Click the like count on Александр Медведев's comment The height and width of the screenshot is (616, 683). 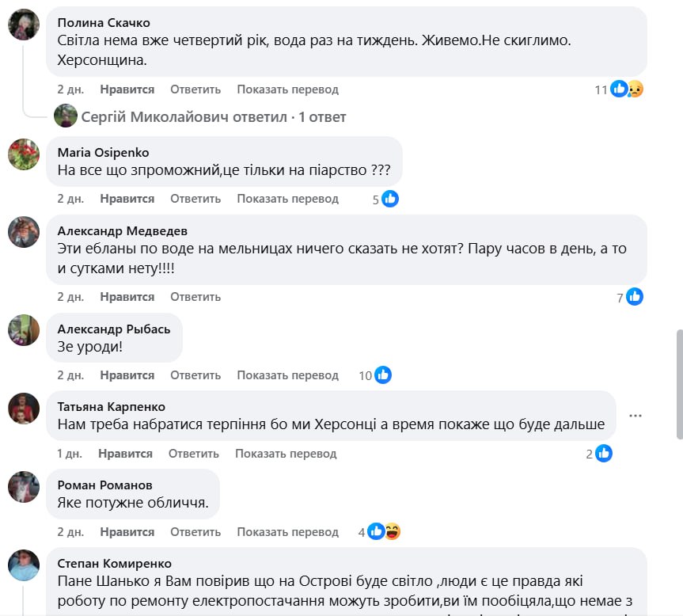click(x=621, y=298)
